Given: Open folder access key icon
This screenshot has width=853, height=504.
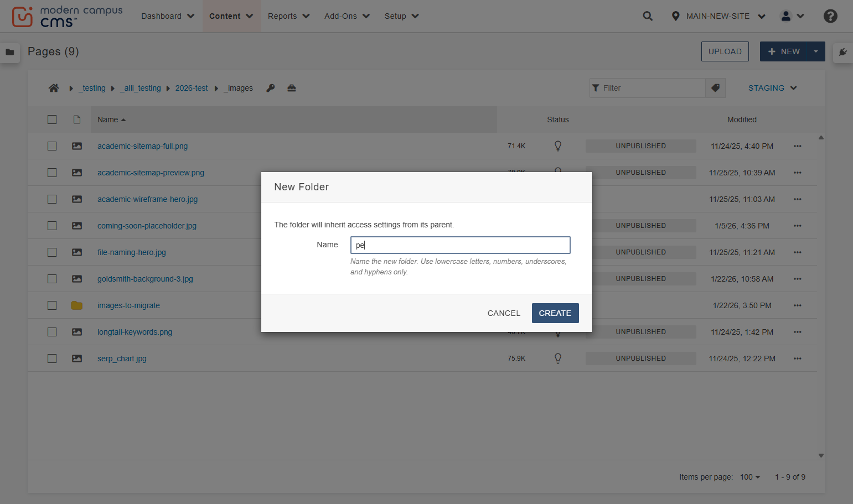Looking at the screenshot, I should [x=271, y=88].
